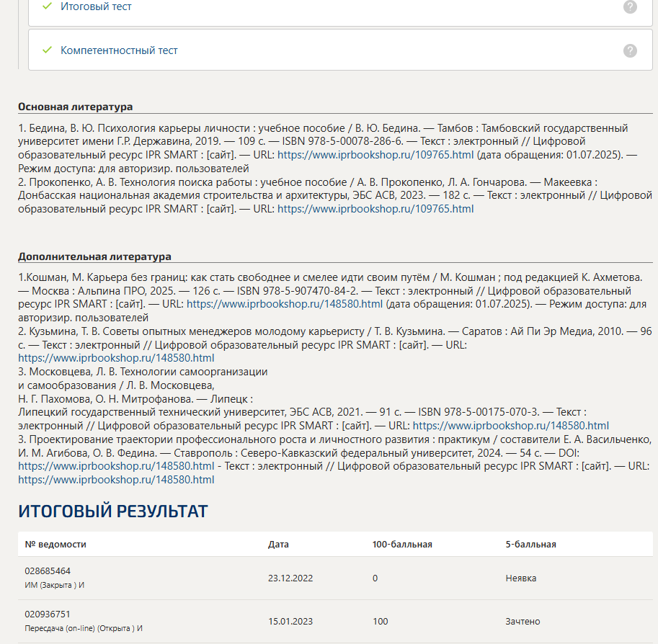Open iprbookshop link in Прокопенко entry

375,209
